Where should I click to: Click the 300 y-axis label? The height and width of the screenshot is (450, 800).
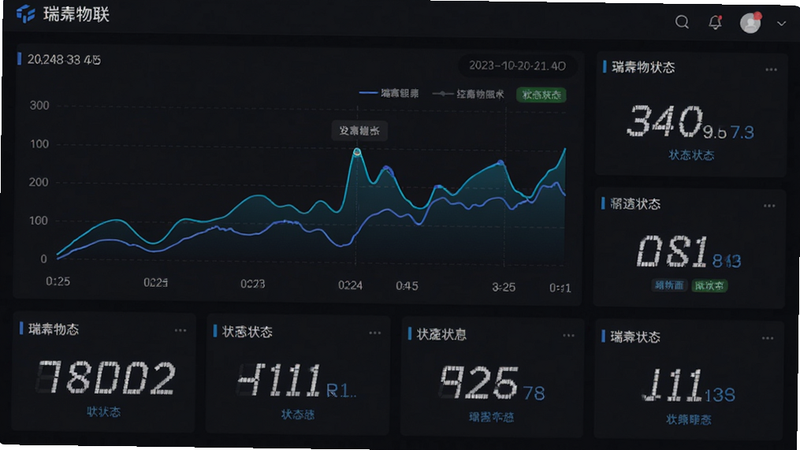39,106
